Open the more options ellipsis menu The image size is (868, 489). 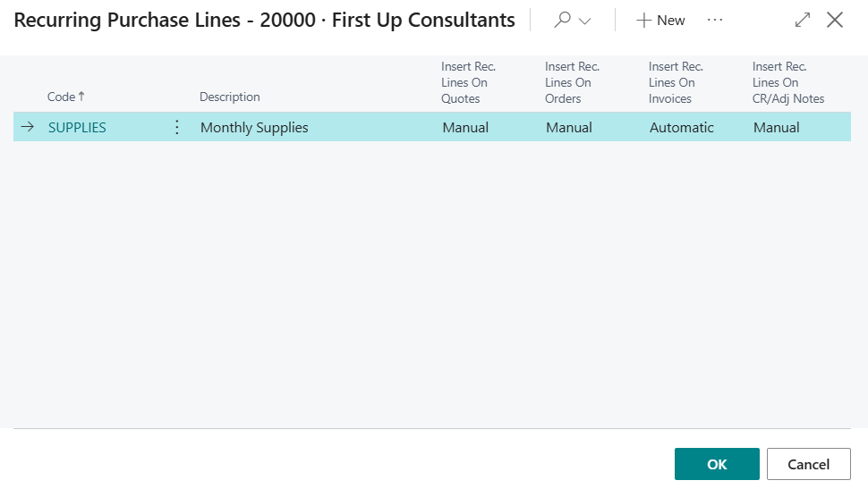tap(715, 20)
